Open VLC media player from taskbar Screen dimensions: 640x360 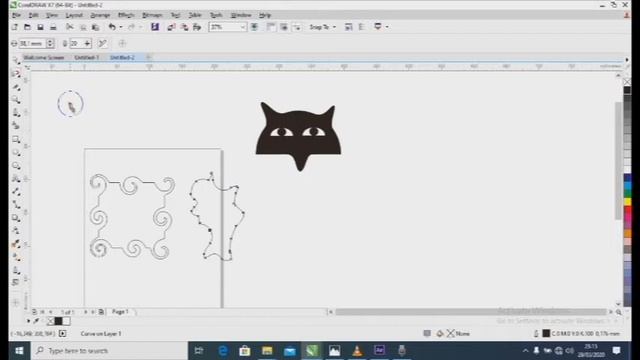[357, 351]
